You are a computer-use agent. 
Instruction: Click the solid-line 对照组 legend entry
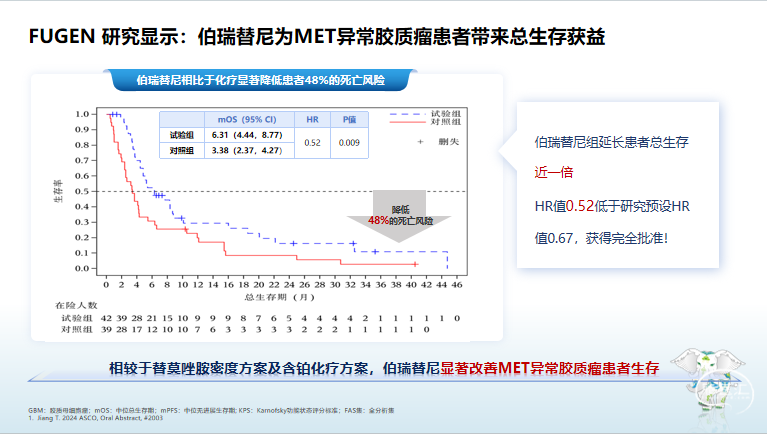pos(425,122)
